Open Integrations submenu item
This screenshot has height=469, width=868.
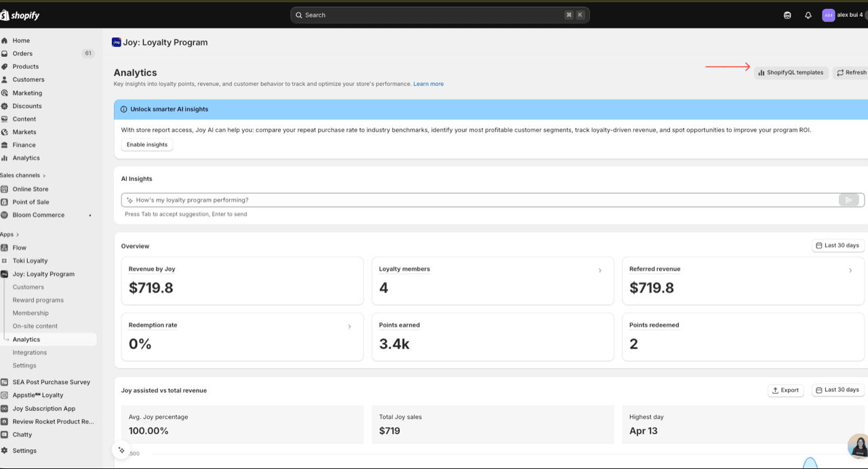coord(30,352)
